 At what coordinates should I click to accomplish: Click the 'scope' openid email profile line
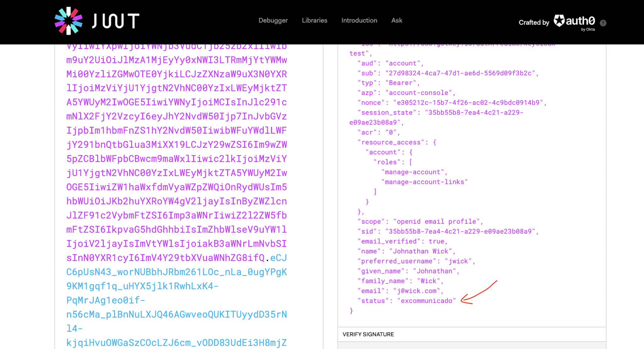pyautogui.click(x=420, y=222)
